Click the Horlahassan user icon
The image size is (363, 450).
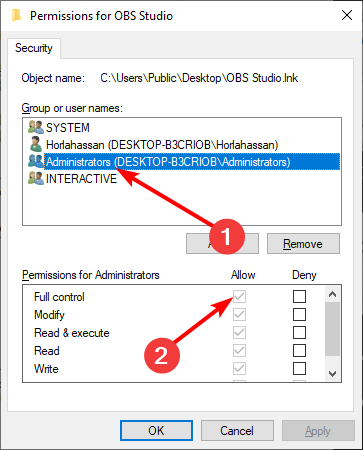click(x=36, y=144)
